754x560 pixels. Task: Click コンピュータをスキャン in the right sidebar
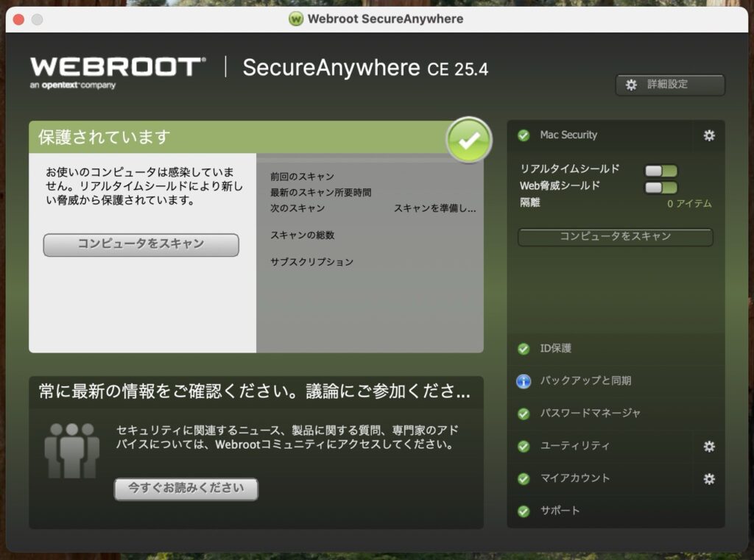[614, 237]
